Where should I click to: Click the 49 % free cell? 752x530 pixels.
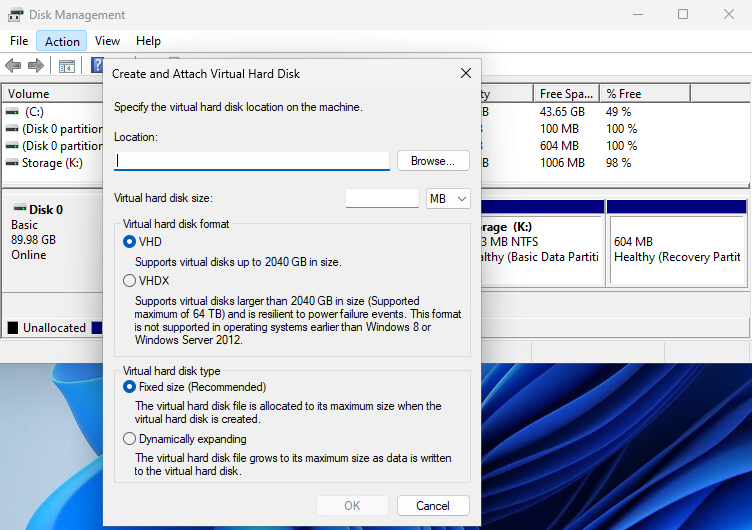618,112
